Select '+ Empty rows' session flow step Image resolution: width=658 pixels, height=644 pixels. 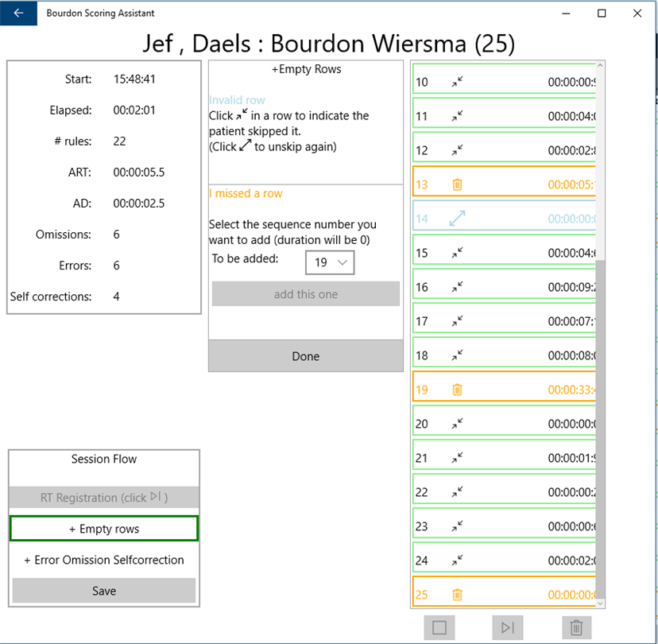(103, 529)
